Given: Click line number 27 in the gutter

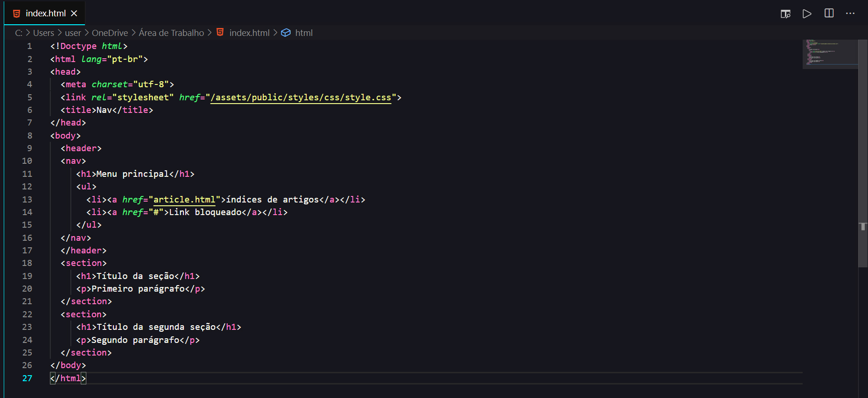Looking at the screenshot, I should click(27, 378).
